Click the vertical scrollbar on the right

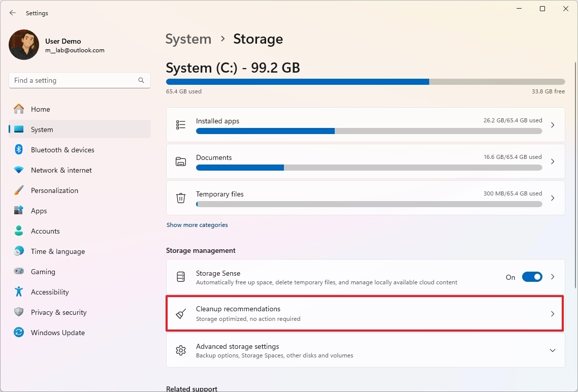(x=575, y=175)
